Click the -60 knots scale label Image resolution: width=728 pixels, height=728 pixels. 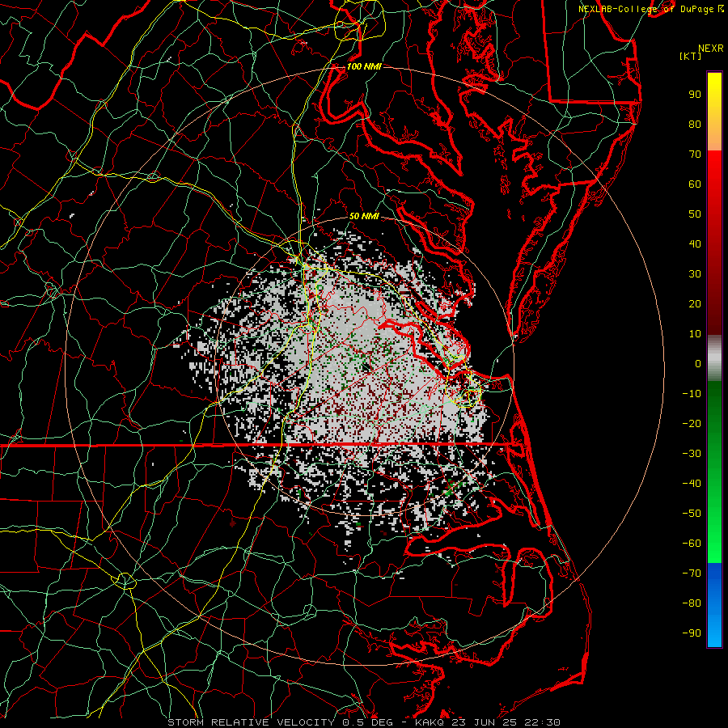(692, 544)
